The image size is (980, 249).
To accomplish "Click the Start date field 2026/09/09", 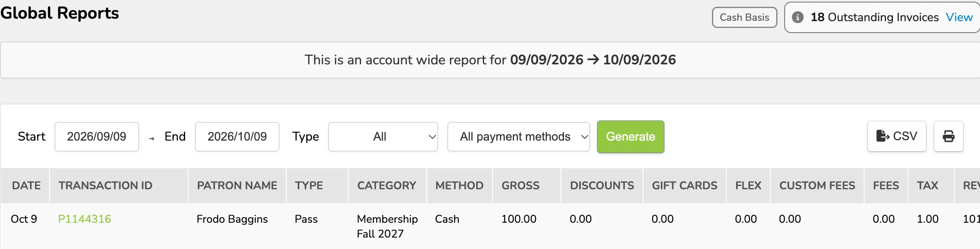I will click(97, 137).
